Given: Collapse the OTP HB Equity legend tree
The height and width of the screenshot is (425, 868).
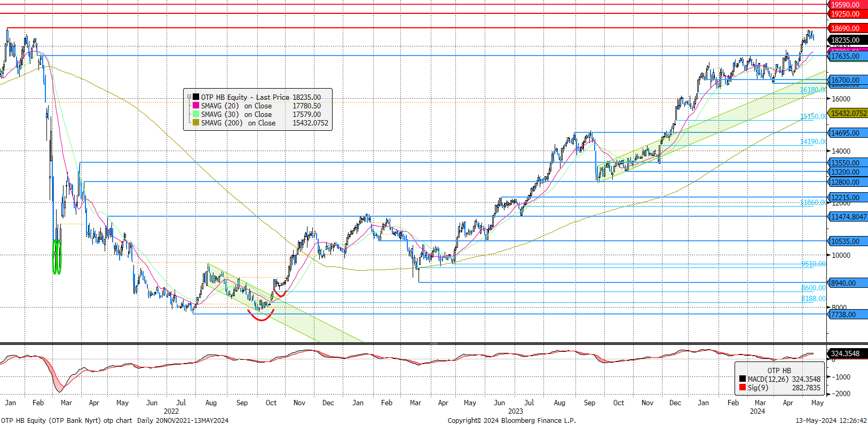Looking at the screenshot, I should 189,97.
